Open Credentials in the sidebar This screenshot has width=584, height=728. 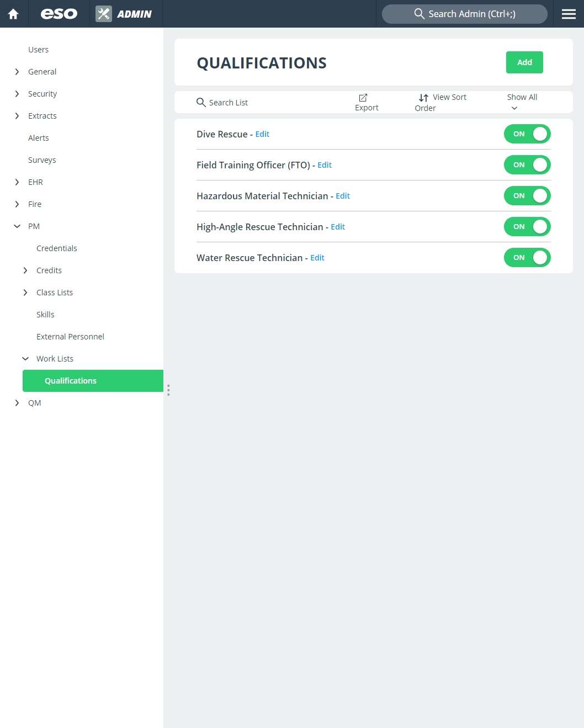tap(57, 248)
